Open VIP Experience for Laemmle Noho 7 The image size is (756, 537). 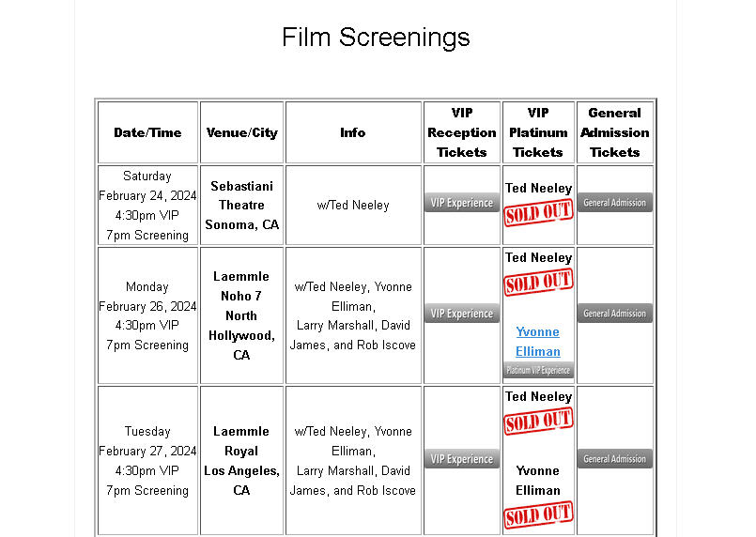(x=461, y=314)
